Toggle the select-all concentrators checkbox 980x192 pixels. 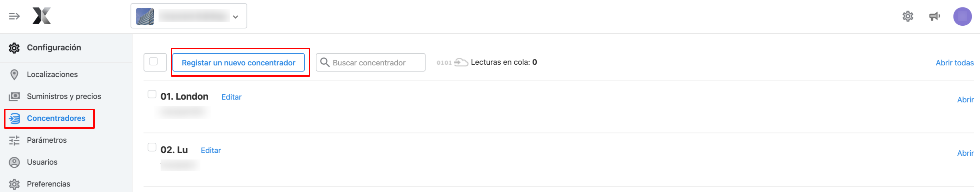pyautogui.click(x=153, y=62)
